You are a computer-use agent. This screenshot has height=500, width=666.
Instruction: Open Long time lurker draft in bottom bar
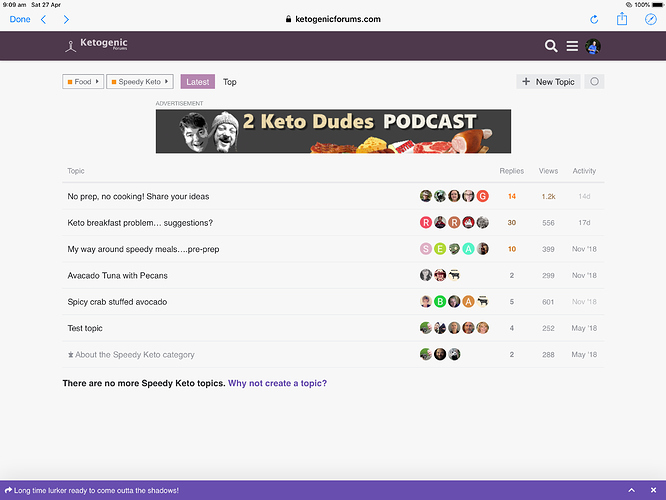coord(92,490)
